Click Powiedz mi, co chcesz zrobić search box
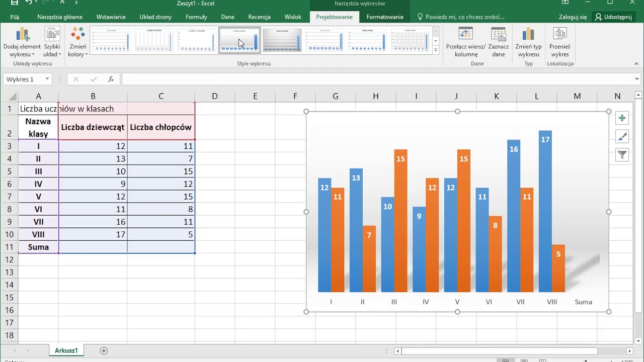Screen dimensions: 644x362 coord(460,17)
